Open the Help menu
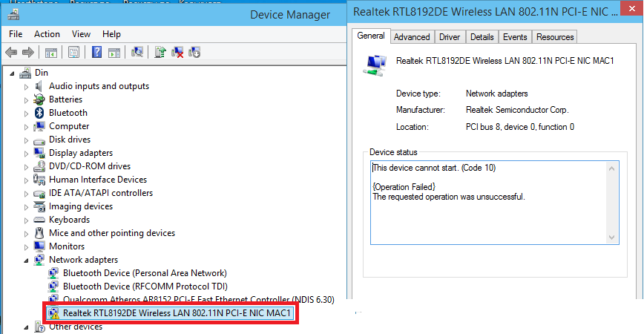This screenshot has height=334, width=644. [111, 34]
